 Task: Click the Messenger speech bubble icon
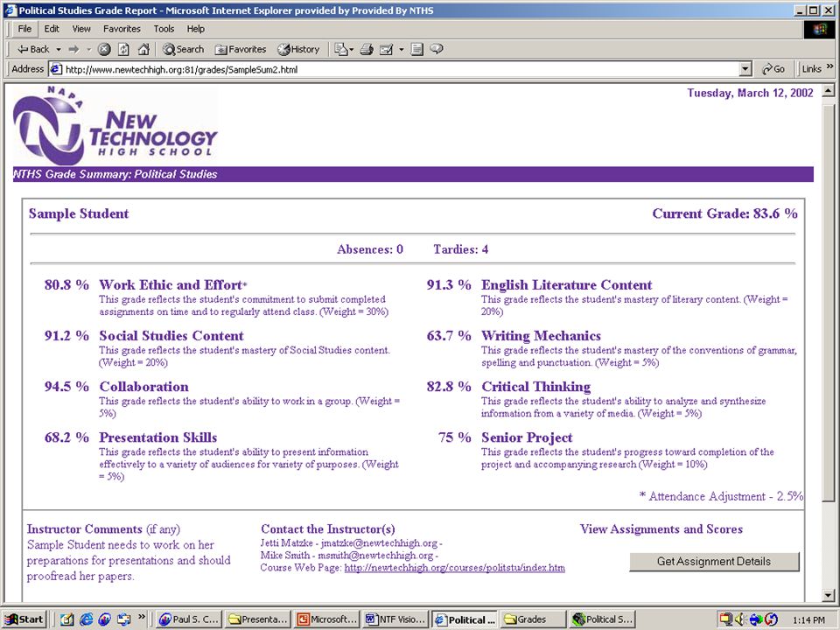click(437, 49)
